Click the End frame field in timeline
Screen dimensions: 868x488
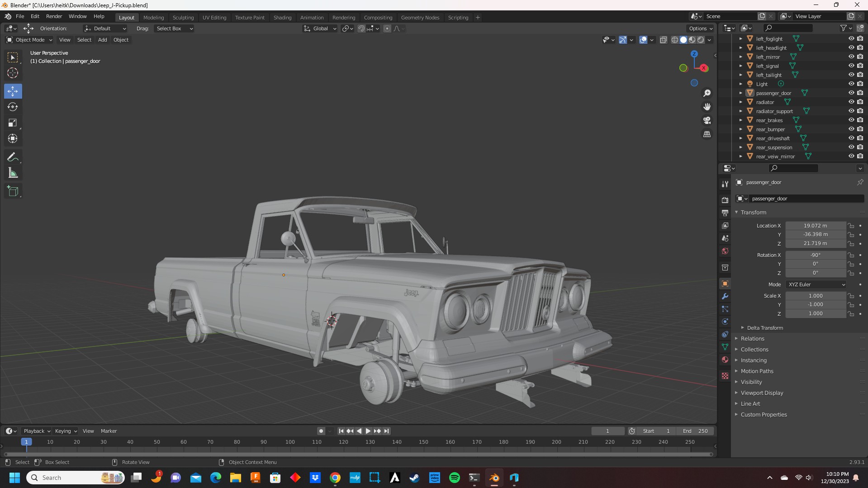(x=696, y=431)
